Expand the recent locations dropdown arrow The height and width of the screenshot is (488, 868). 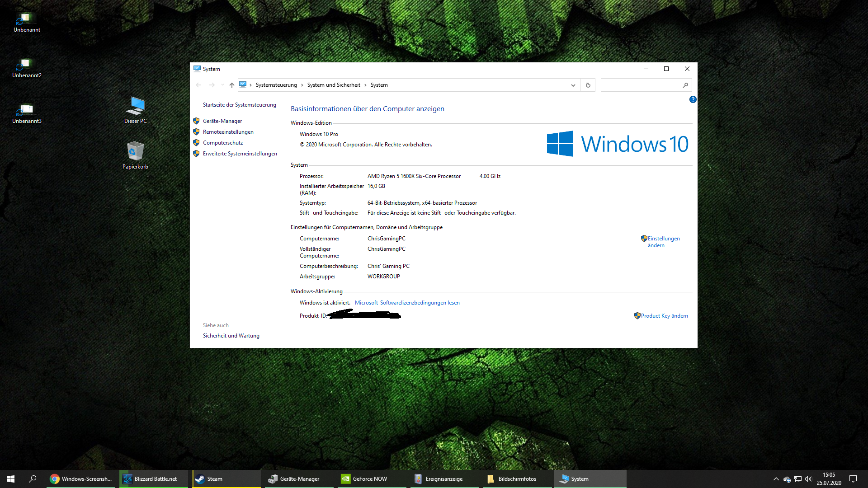222,85
